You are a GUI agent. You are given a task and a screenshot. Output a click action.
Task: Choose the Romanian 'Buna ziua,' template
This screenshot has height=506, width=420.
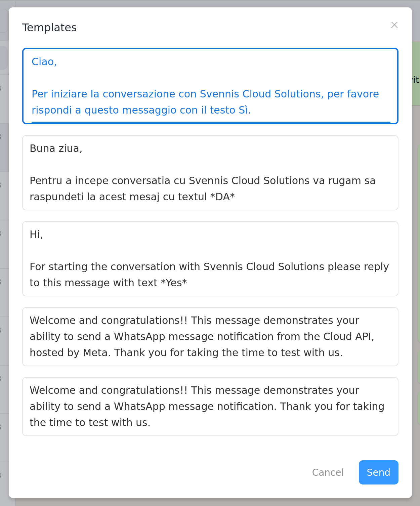(210, 173)
